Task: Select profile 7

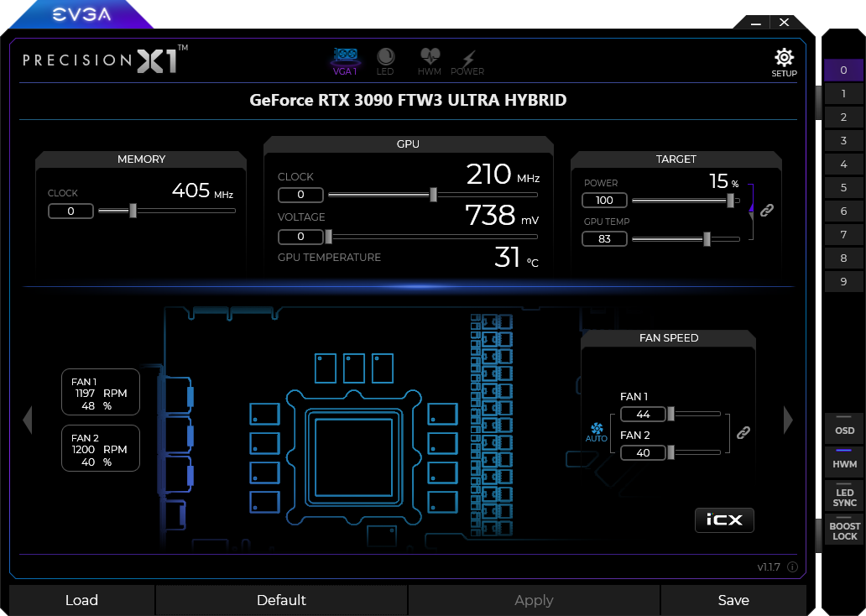Action: [x=843, y=234]
